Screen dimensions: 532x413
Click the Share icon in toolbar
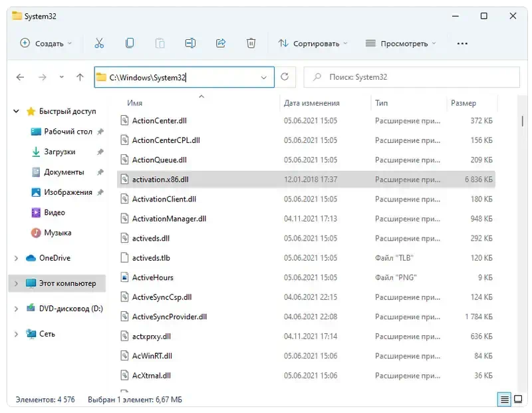pos(221,43)
